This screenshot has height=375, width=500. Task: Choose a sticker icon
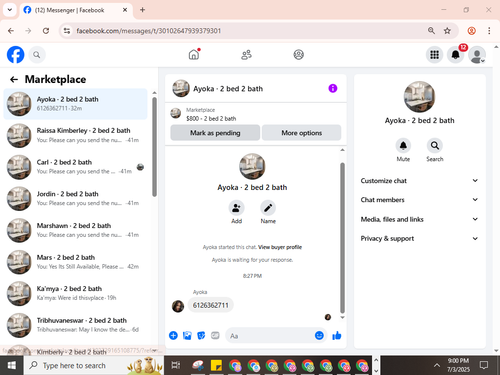[201, 335]
